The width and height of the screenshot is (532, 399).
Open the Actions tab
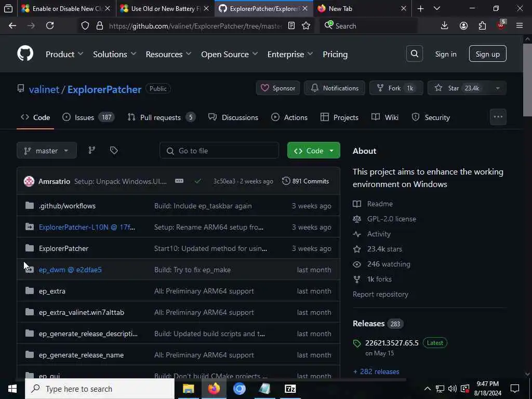tap(289, 117)
